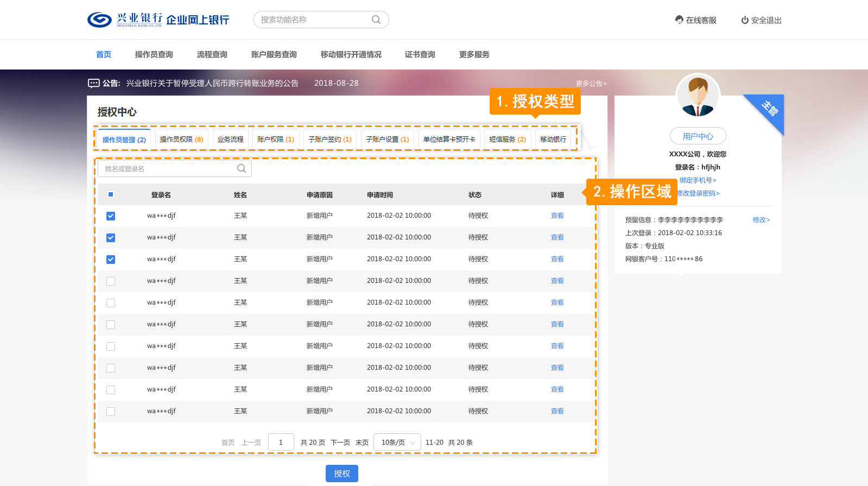Click 查看 in the second table row
868x486 pixels.
pos(557,237)
